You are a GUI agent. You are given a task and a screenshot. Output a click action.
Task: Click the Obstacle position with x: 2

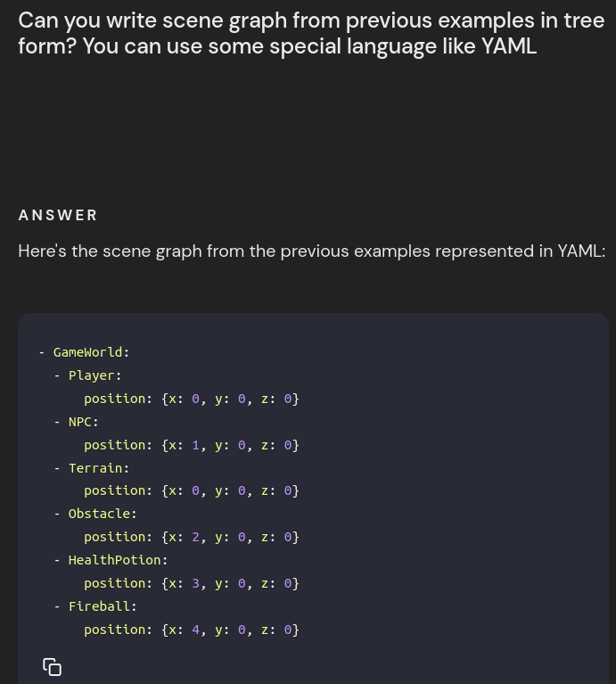point(192,537)
